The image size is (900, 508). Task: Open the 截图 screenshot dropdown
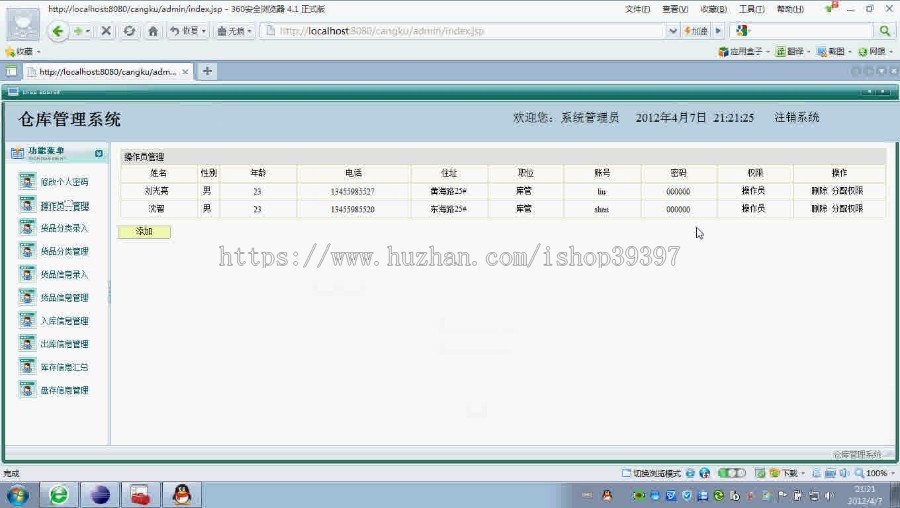834,52
